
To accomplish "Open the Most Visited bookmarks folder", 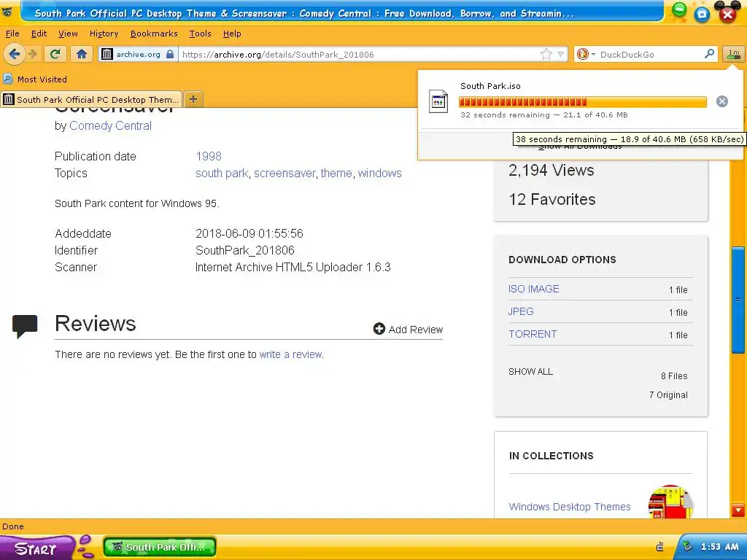I will point(35,79).
